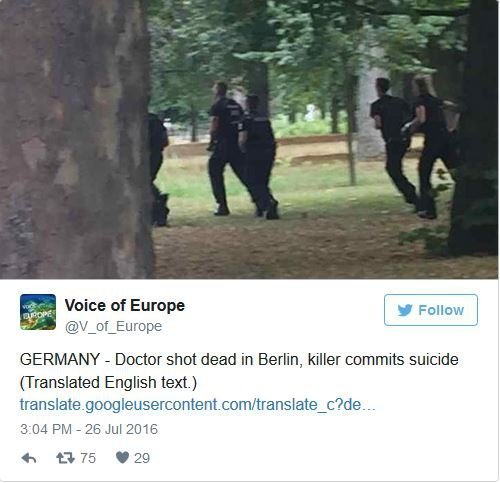Click the large tree trunk in the photo
Image resolution: width=500 pixels, height=483 pixels.
(75, 139)
